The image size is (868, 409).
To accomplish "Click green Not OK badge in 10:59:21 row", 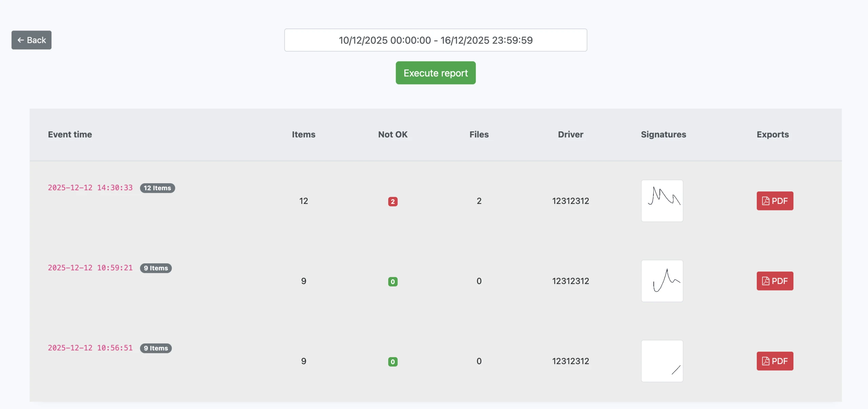I will pyautogui.click(x=393, y=282).
